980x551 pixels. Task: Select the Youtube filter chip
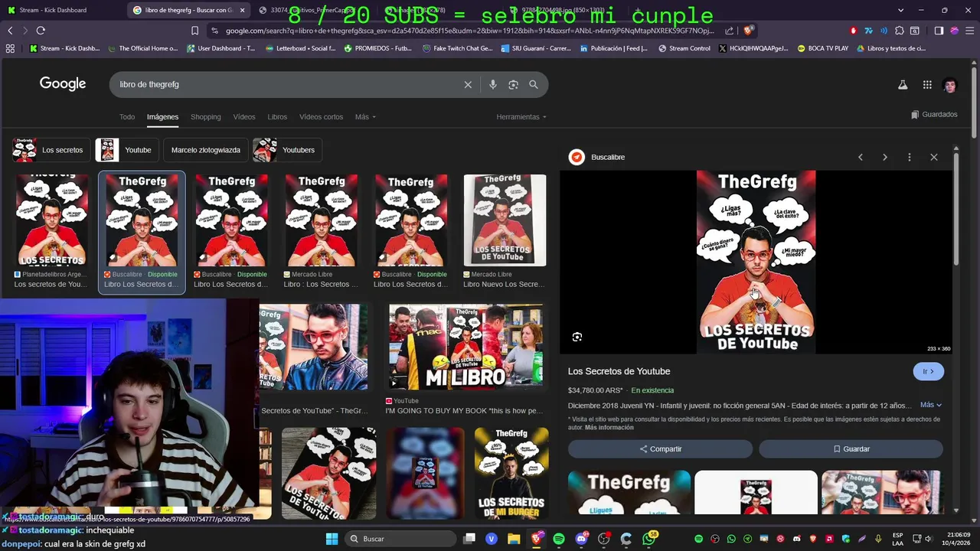pos(127,150)
